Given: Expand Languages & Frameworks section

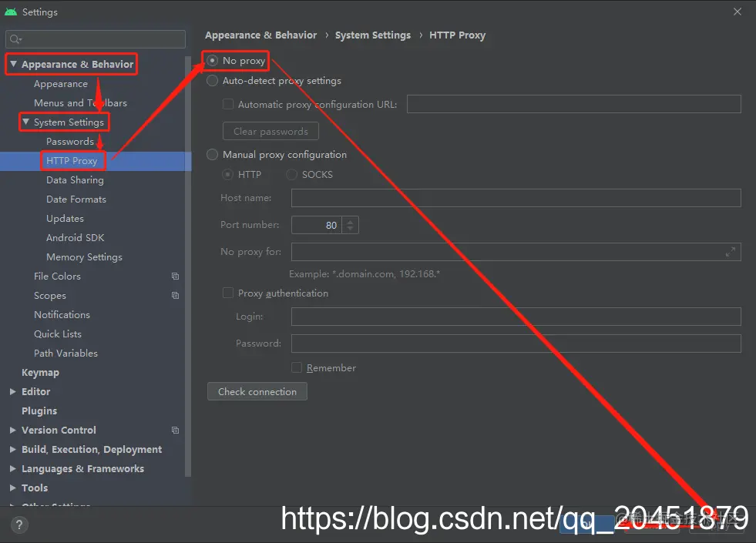Looking at the screenshot, I should pyautogui.click(x=13, y=469).
